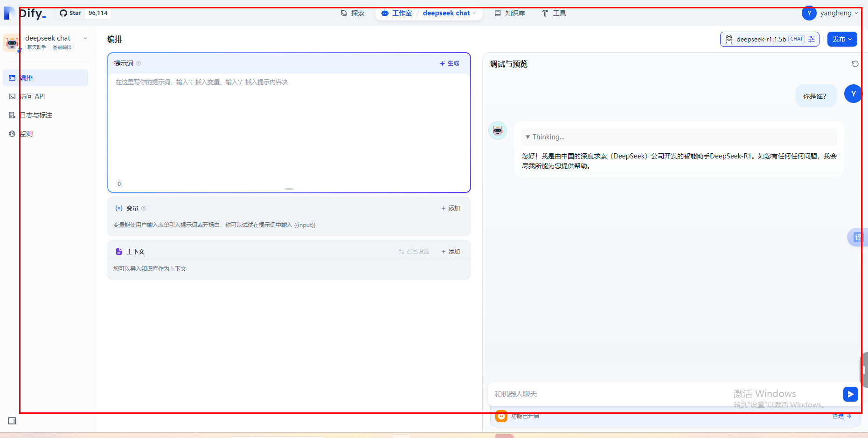The width and height of the screenshot is (868, 438).
Task: Open the 工具 tools tab
Action: click(x=554, y=13)
